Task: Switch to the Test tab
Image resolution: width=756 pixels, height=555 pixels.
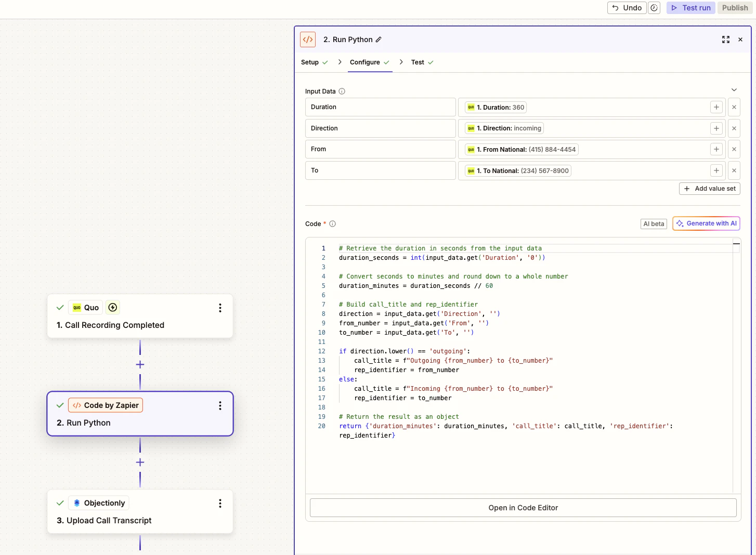Action: pos(418,62)
